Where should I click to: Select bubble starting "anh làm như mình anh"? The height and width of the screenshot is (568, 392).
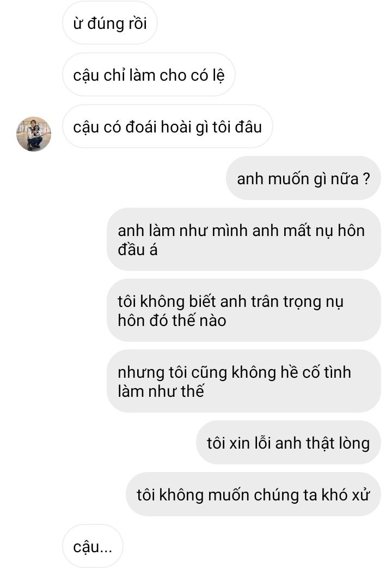click(x=243, y=239)
